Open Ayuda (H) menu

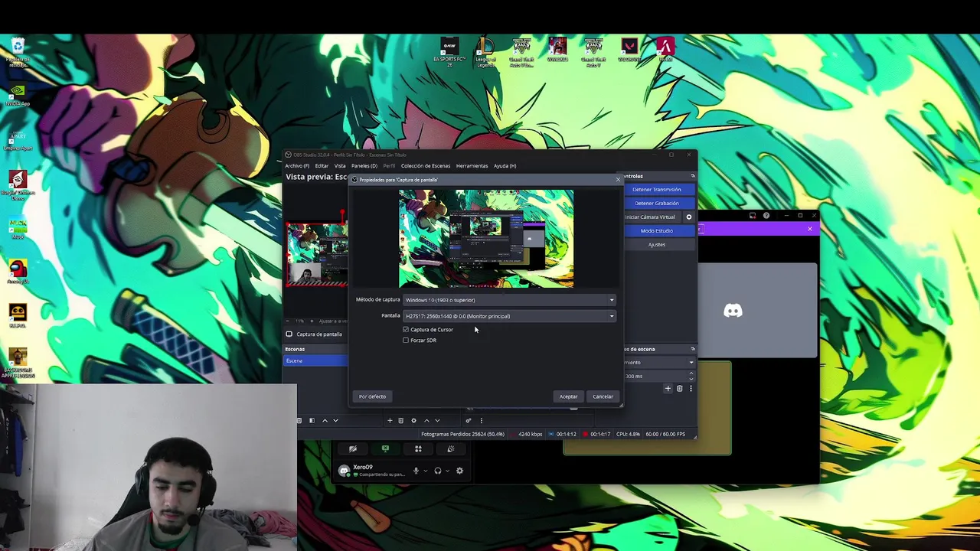(505, 166)
